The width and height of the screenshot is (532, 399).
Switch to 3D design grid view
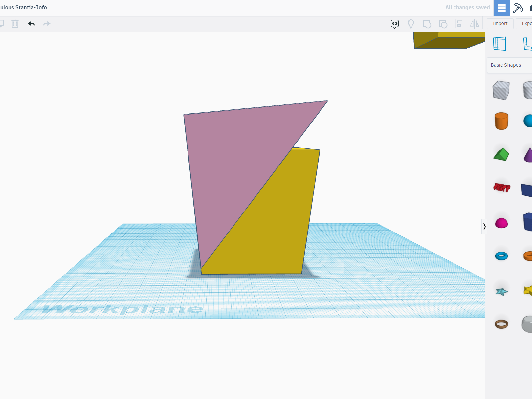[501, 8]
